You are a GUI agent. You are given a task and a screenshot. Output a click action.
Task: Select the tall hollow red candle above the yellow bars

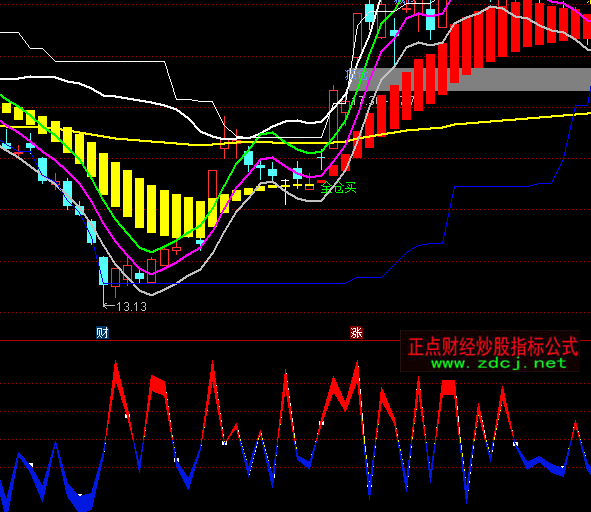213,184
